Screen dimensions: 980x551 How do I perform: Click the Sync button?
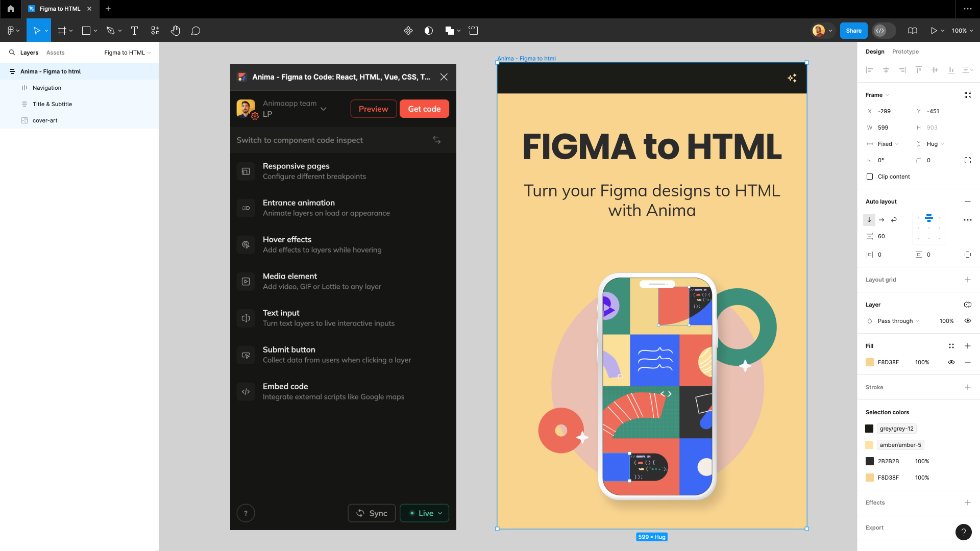point(372,513)
